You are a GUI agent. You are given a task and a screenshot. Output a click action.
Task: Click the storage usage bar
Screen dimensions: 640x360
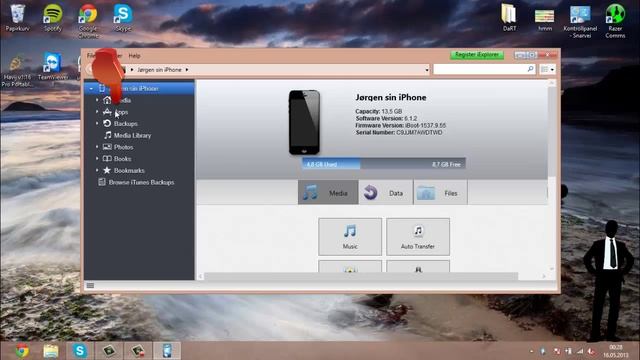click(384, 164)
